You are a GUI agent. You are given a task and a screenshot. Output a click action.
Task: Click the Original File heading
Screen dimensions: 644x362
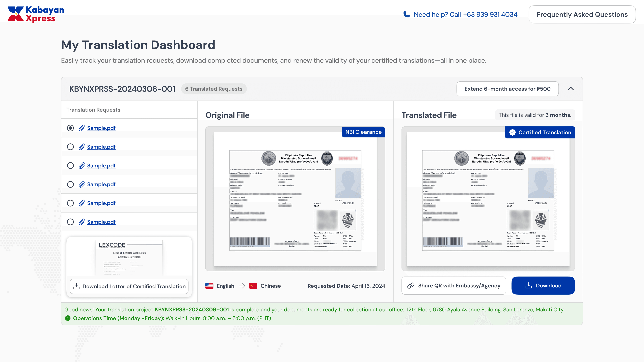(228, 115)
